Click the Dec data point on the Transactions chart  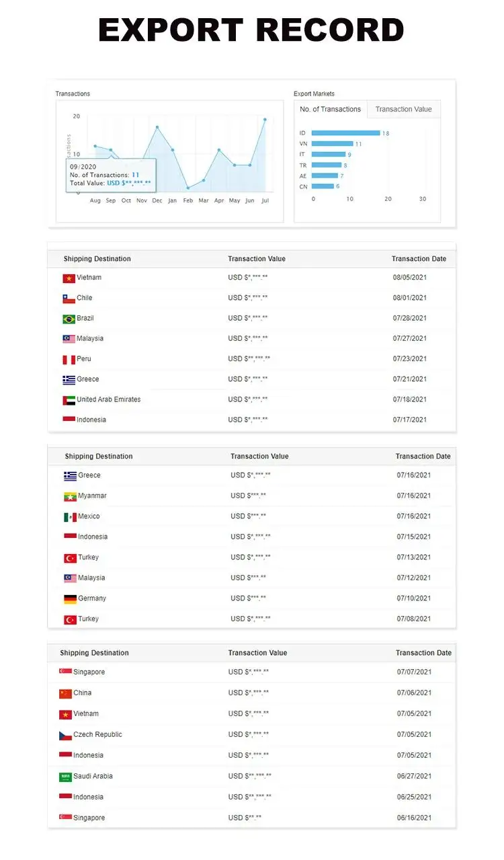pyautogui.click(x=157, y=126)
